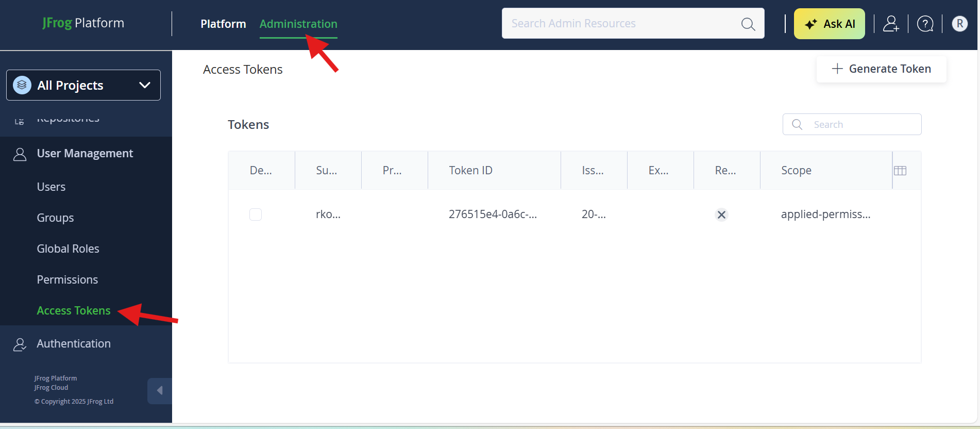Select the Administration tab
The width and height of the screenshot is (980, 429).
pyautogui.click(x=298, y=24)
